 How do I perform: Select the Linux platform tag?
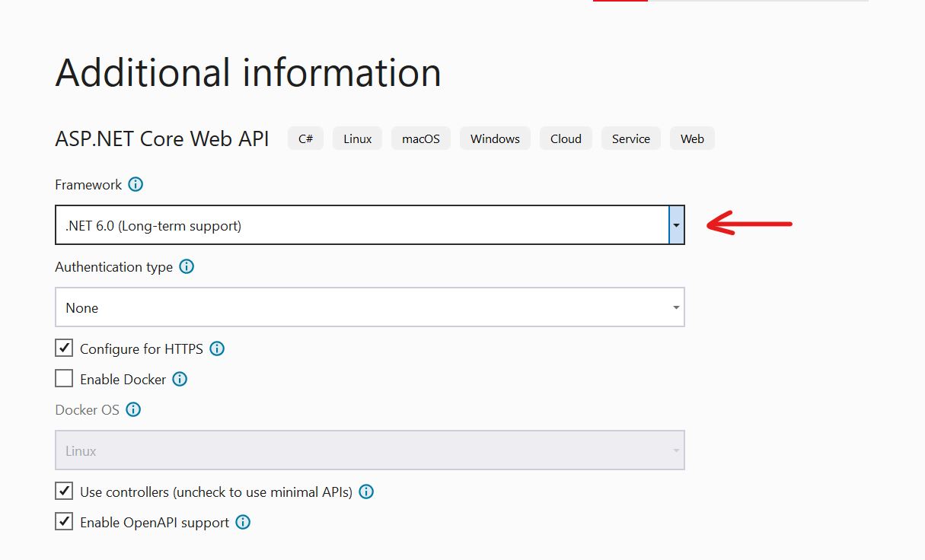(357, 138)
